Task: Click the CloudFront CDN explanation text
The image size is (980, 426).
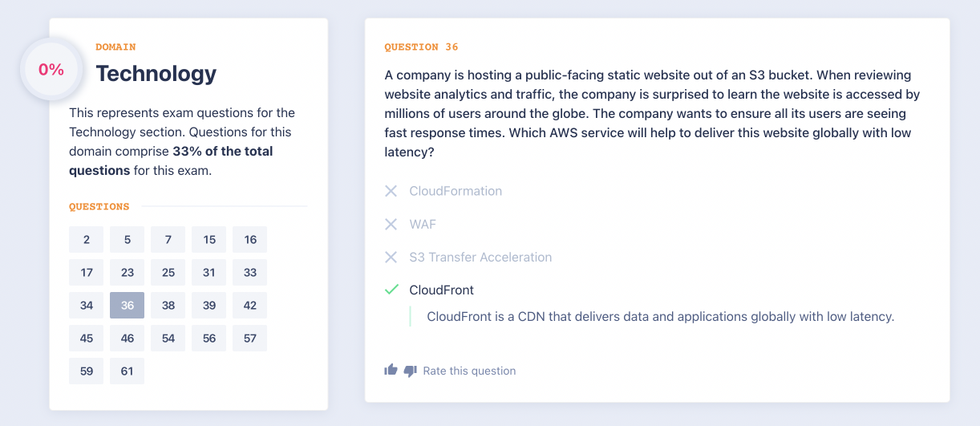Action: click(660, 316)
